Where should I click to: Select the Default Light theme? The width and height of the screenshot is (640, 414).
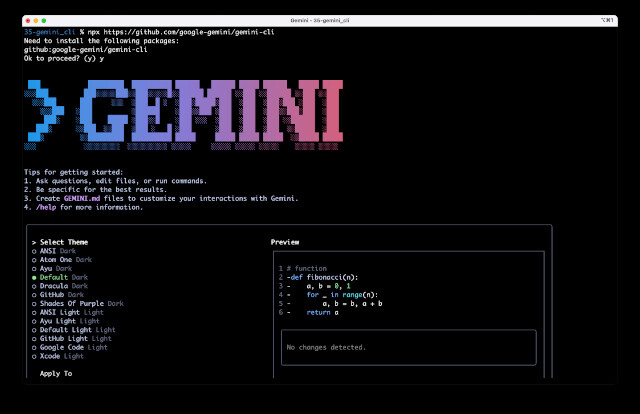pos(73,330)
